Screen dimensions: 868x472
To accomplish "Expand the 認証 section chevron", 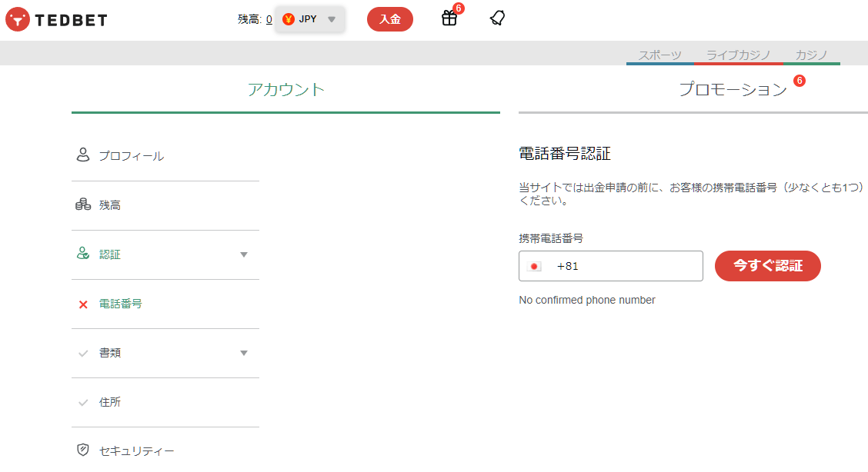I will pos(244,254).
